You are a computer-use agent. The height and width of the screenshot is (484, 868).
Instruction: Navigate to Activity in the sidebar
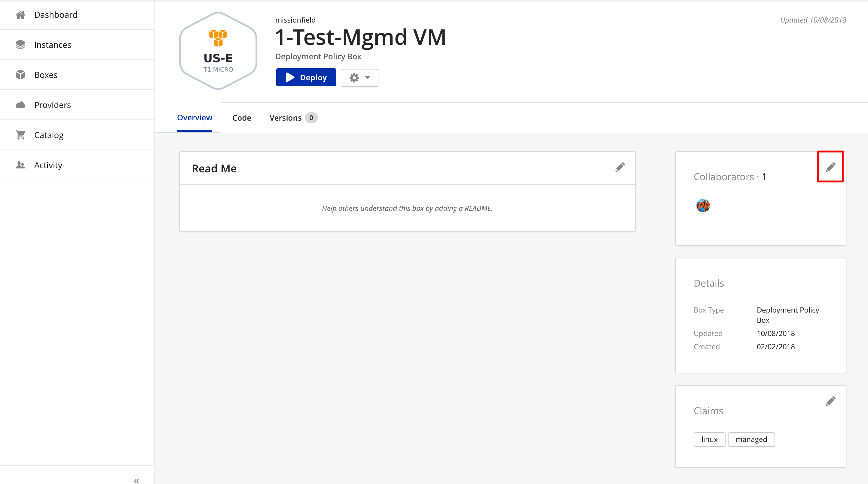coord(48,165)
